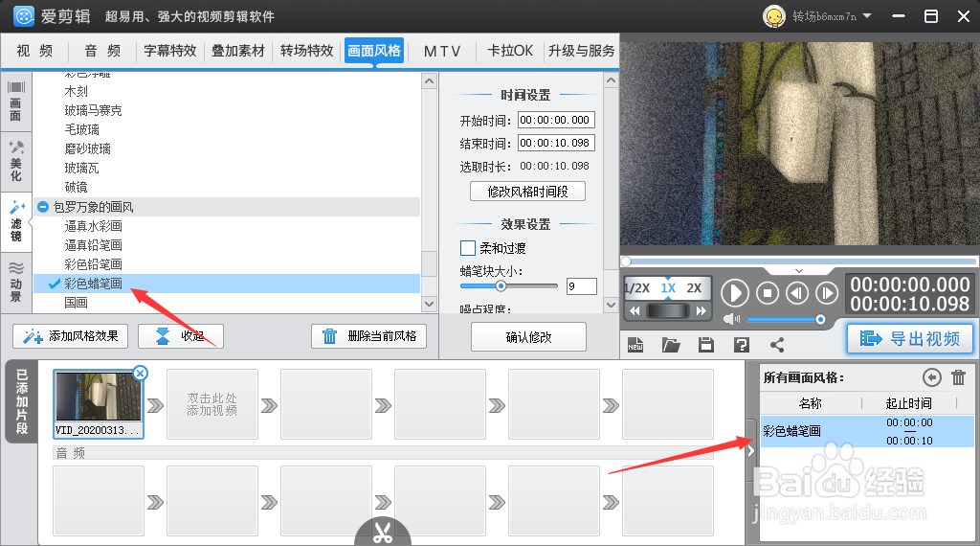The image size is (980, 546).
Task: Switch to the MTV tab
Action: (442, 51)
